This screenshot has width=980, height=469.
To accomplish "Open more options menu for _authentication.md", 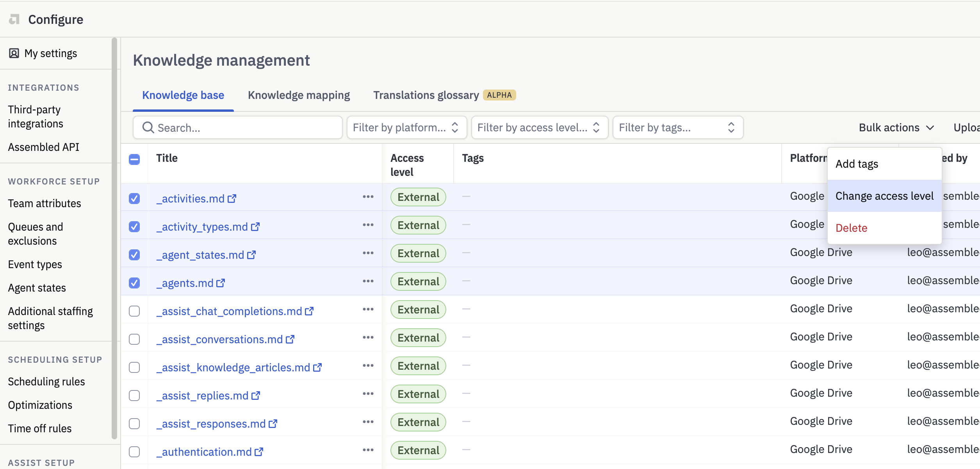I will pos(368,450).
